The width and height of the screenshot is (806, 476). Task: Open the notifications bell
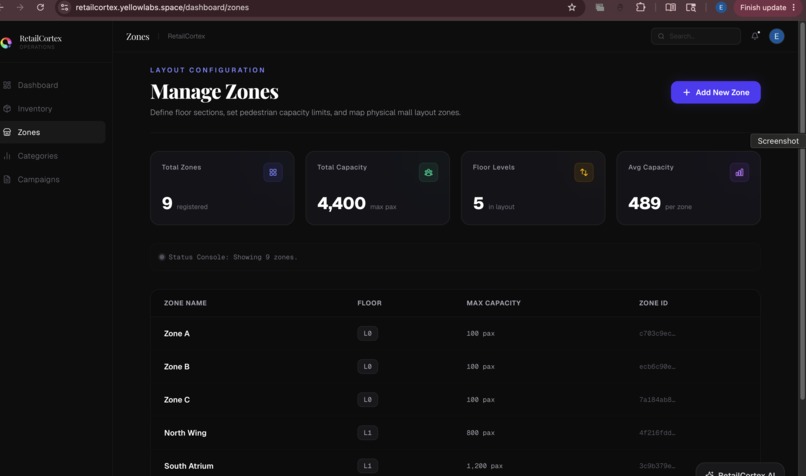pos(755,35)
